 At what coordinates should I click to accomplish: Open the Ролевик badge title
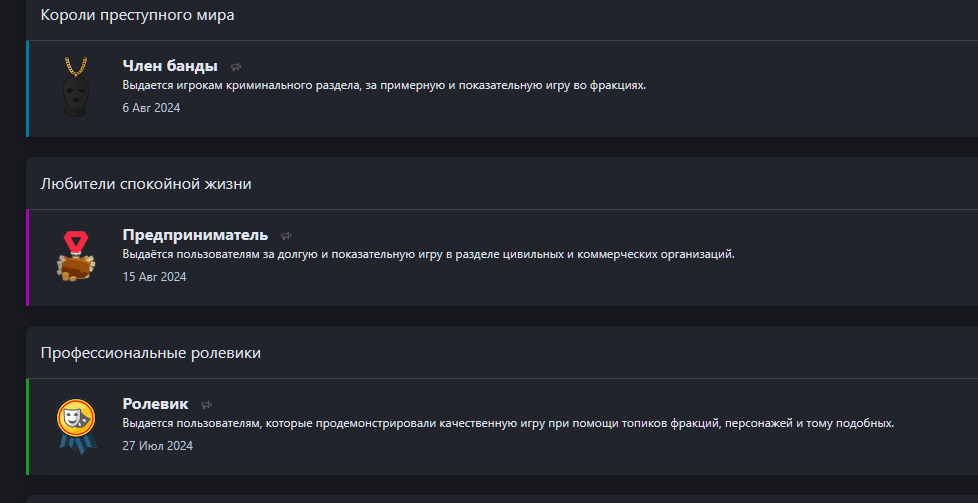155,404
